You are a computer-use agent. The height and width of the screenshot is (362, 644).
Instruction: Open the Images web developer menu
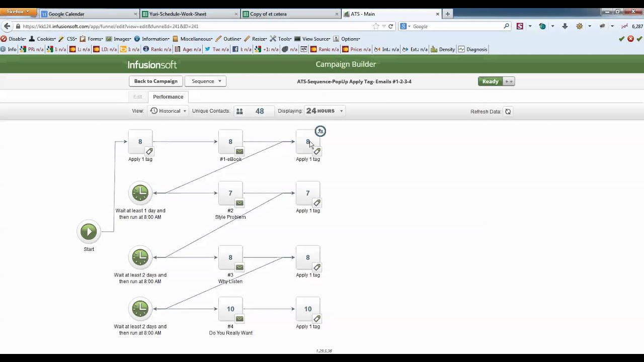(118, 39)
